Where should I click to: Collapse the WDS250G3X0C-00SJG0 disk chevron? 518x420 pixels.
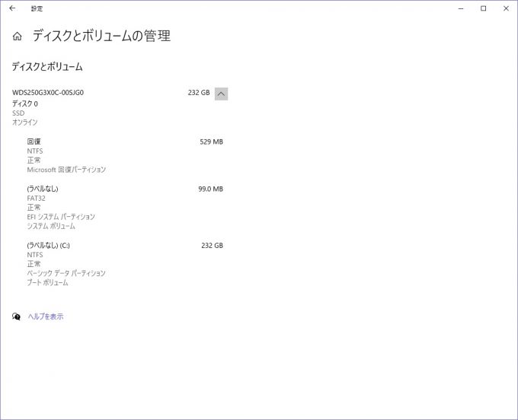(221, 94)
